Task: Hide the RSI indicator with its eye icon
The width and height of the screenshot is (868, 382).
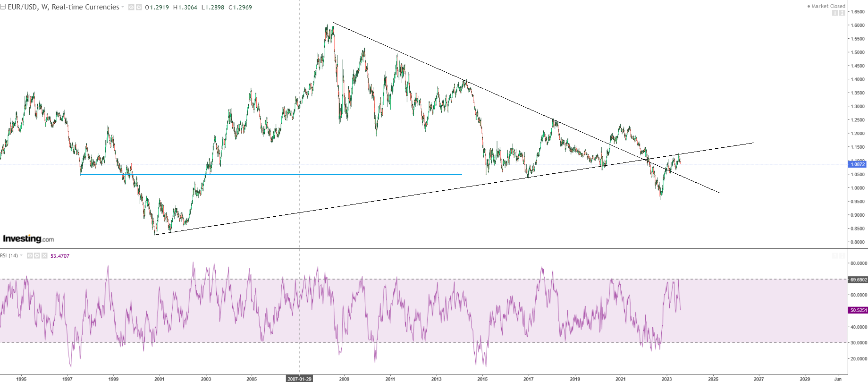Action: click(x=30, y=256)
